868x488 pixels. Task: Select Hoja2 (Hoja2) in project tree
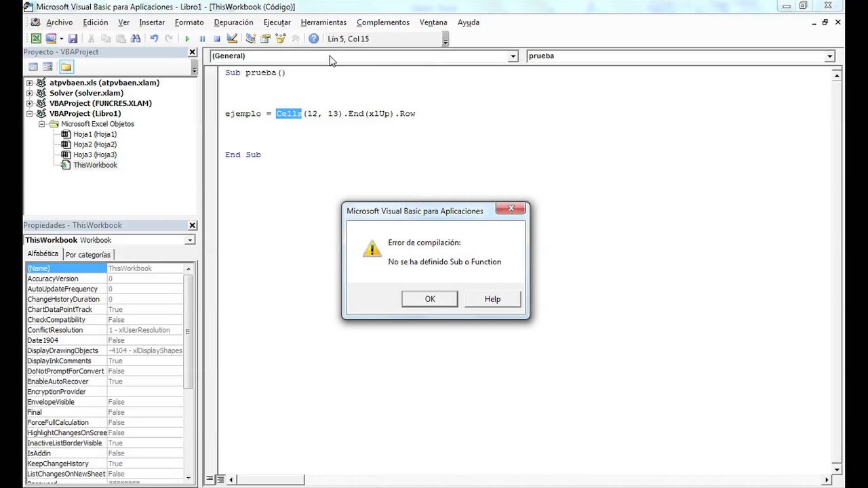[95, 144]
